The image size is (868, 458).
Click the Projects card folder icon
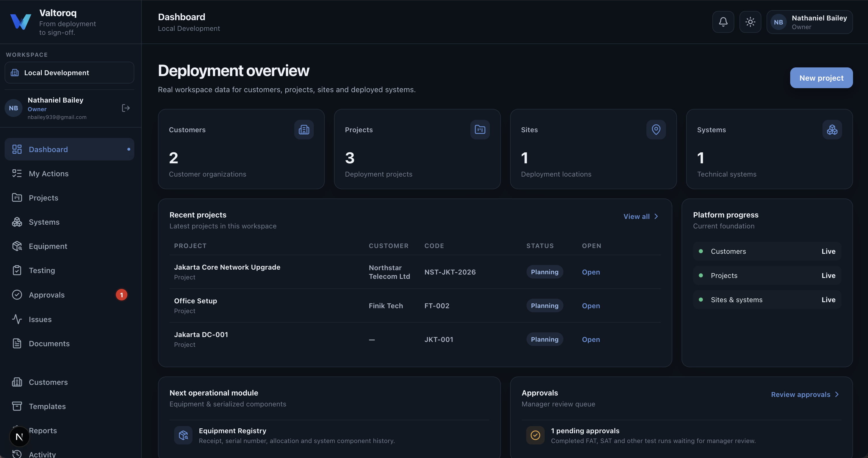click(480, 130)
